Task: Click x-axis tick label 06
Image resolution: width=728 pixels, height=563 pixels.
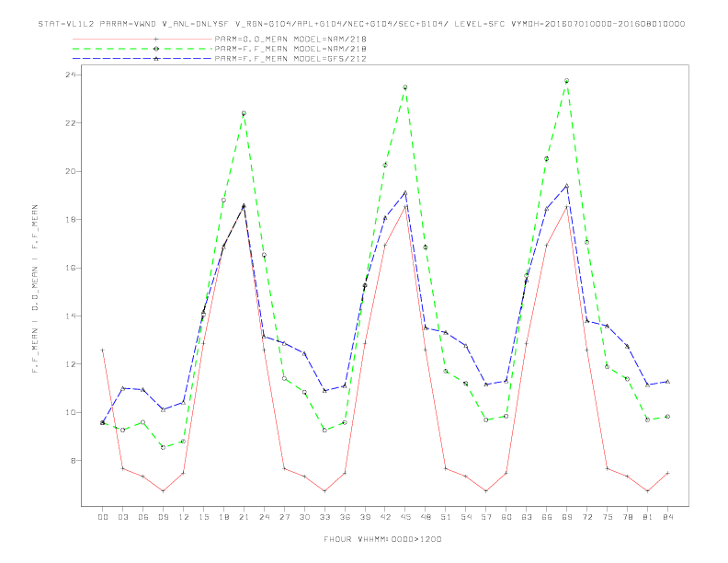Action: pos(143,517)
